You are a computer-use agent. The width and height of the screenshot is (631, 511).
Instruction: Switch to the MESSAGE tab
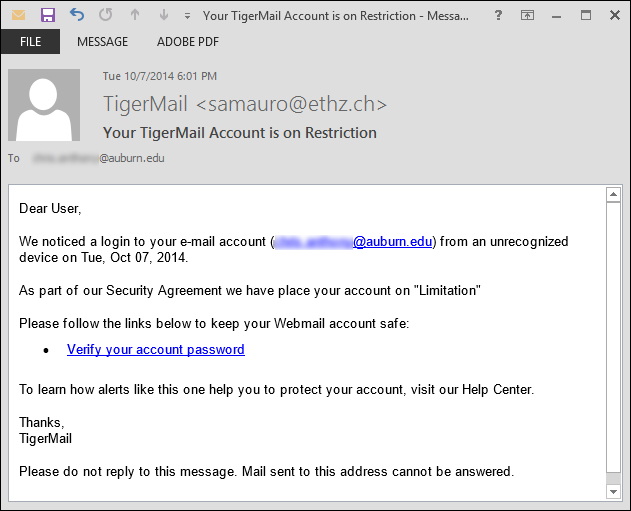[x=103, y=41]
